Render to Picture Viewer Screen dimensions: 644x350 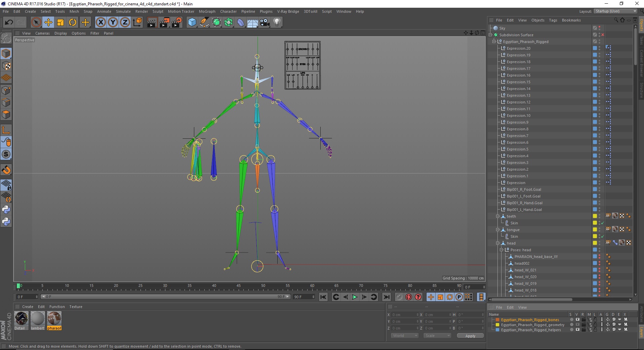coord(164,23)
